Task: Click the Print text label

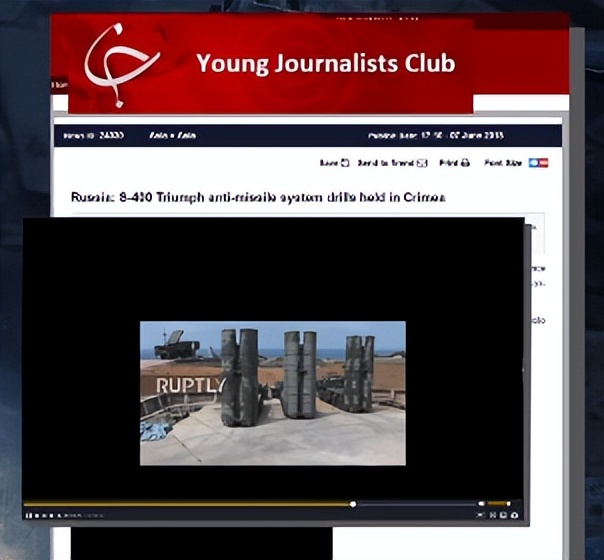Action: pos(448,163)
